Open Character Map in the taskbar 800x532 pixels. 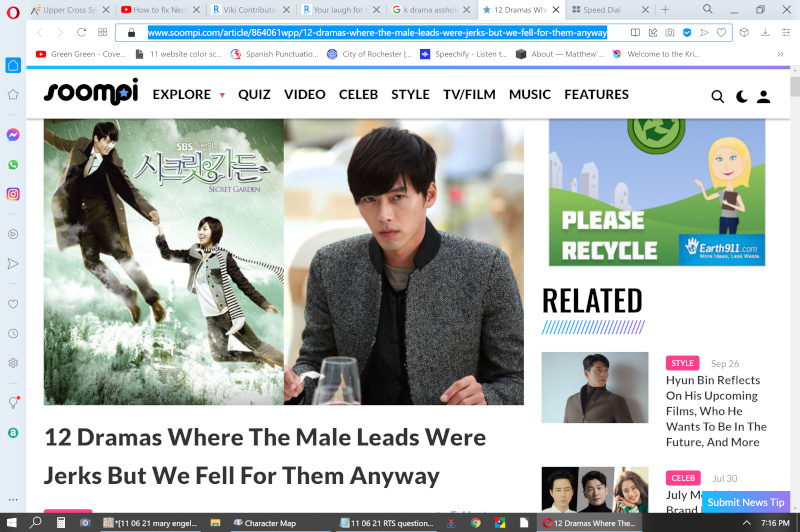click(x=265, y=523)
